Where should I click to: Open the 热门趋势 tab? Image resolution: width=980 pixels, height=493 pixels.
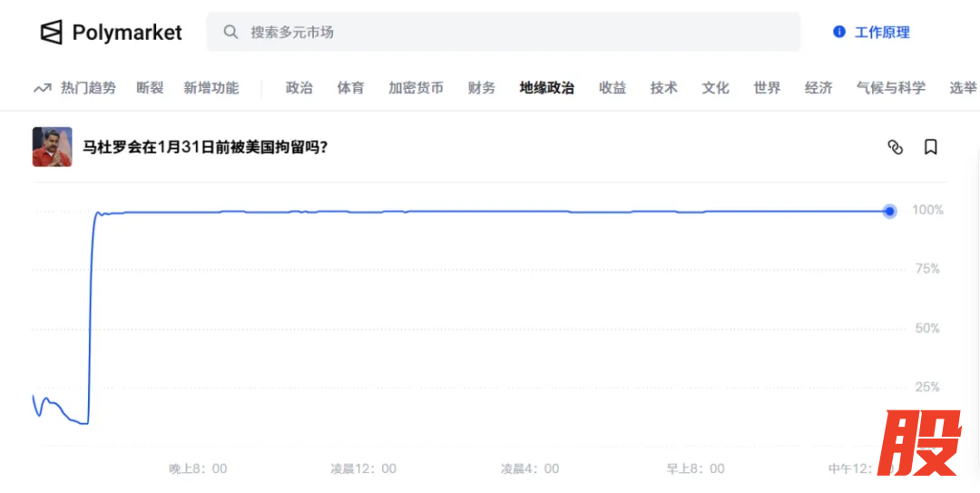88,88
